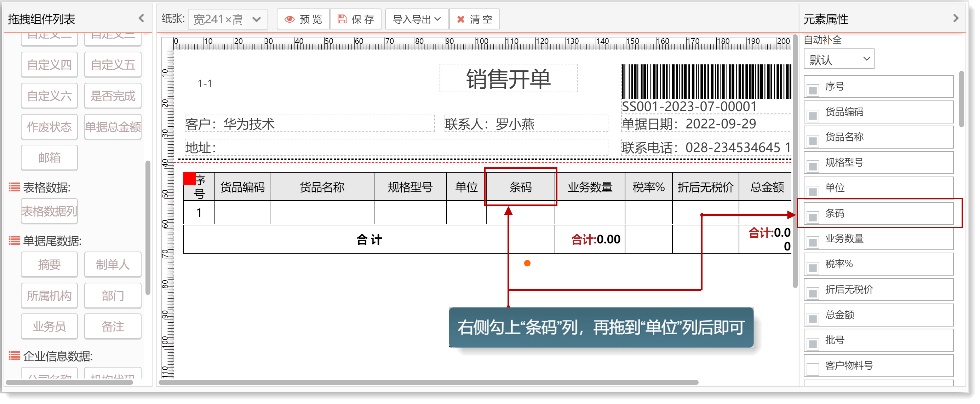Toggle the 条码 column checkbox

click(813, 217)
